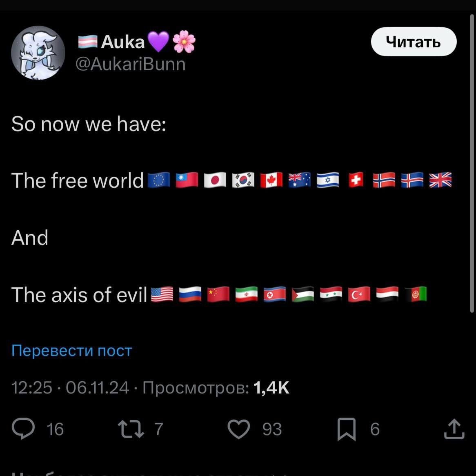View the Просмотров 1,4K count
The height and width of the screenshot is (476, 476).
216,387
